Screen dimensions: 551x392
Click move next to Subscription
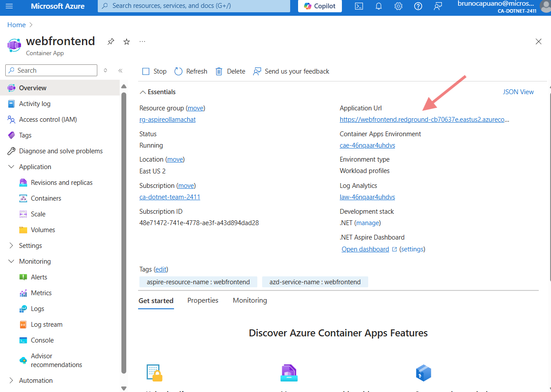coord(186,186)
